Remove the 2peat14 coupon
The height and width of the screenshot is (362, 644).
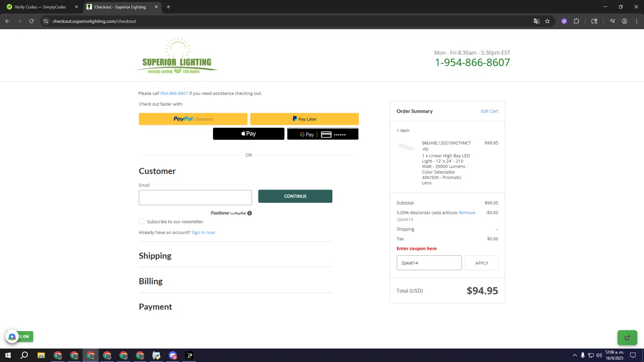[x=467, y=213]
